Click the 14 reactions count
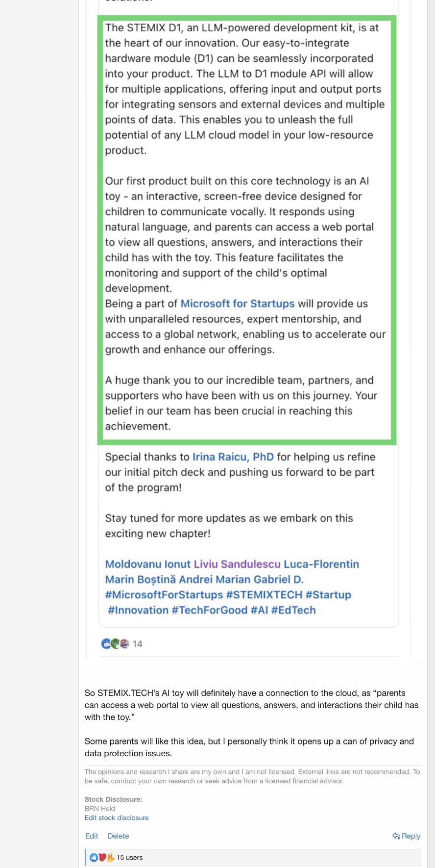 [x=138, y=644]
